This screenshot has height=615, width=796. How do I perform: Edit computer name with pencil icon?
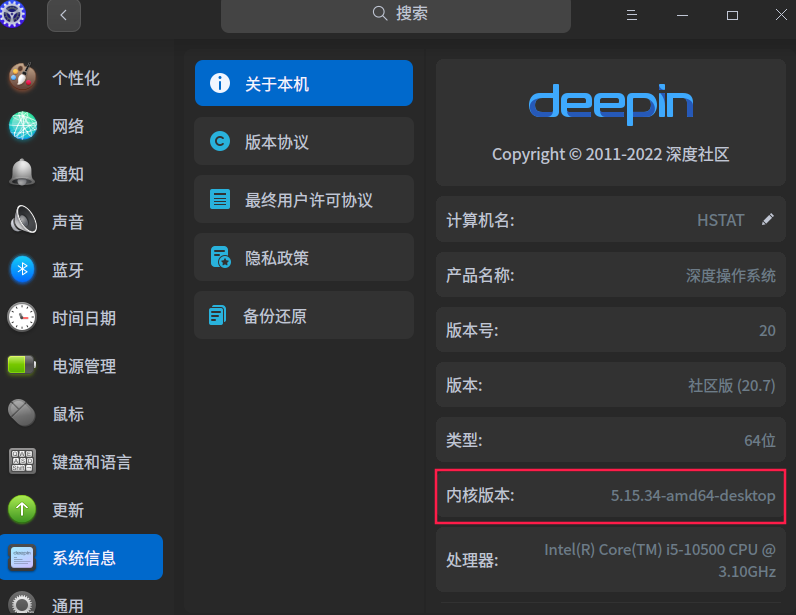(768, 219)
